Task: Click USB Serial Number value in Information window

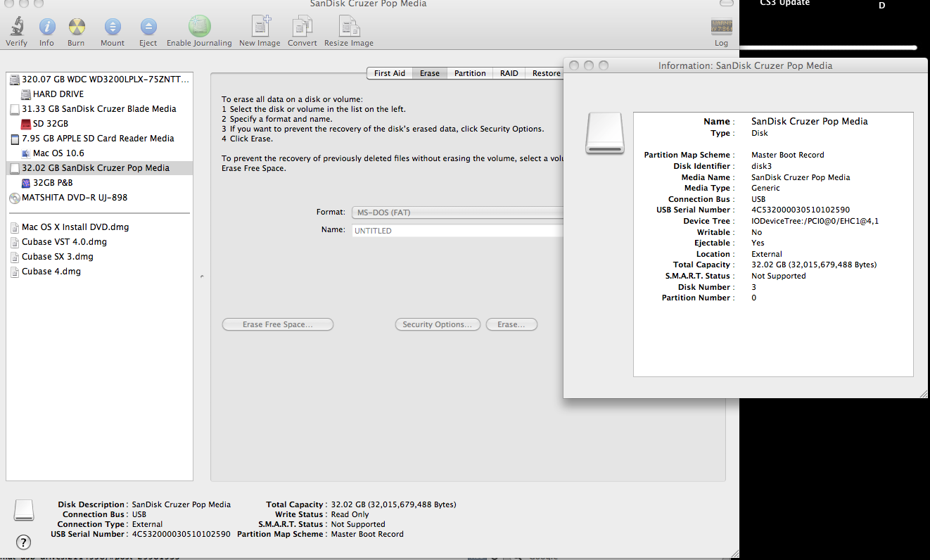Action: [801, 210]
